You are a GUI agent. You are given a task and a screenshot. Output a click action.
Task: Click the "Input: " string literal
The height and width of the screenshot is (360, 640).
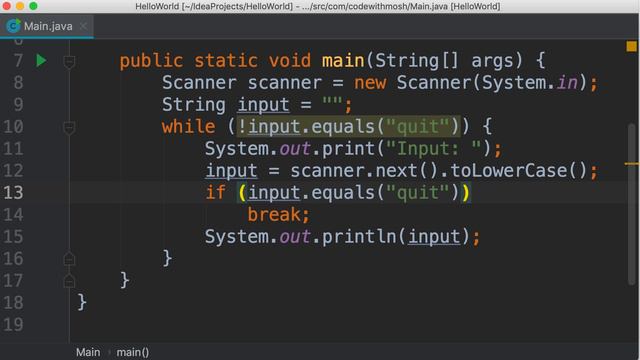[433, 149]
